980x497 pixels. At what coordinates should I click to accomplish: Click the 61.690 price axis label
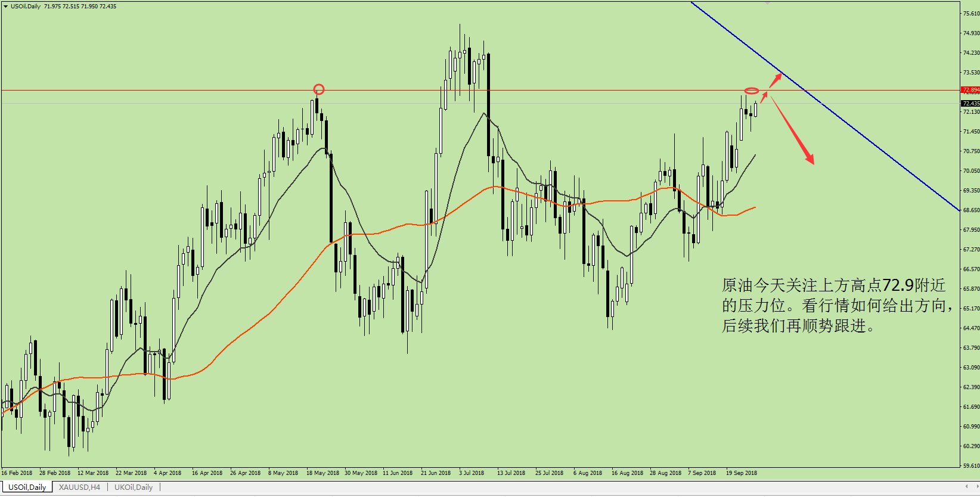[x=971, y=407]
